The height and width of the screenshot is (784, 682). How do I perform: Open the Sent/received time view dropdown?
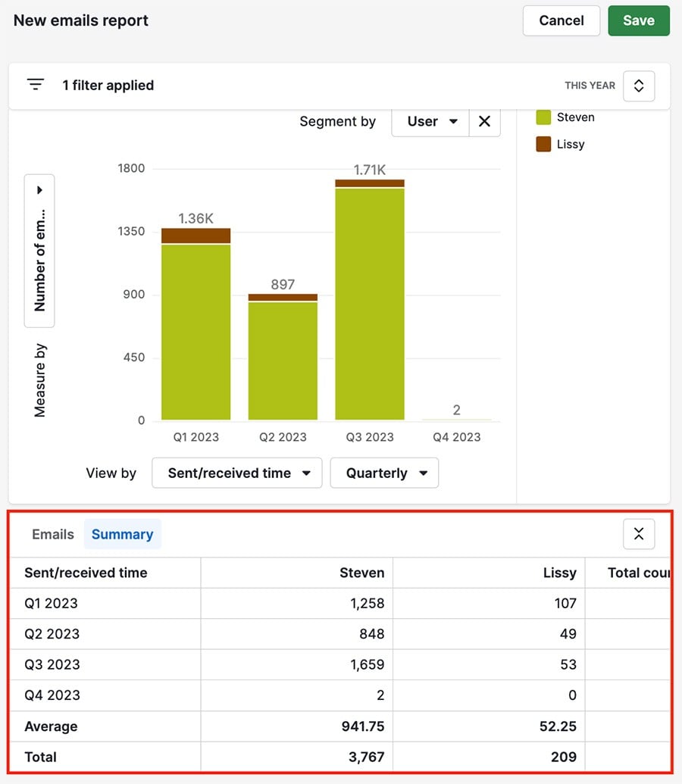click(236, 473)
